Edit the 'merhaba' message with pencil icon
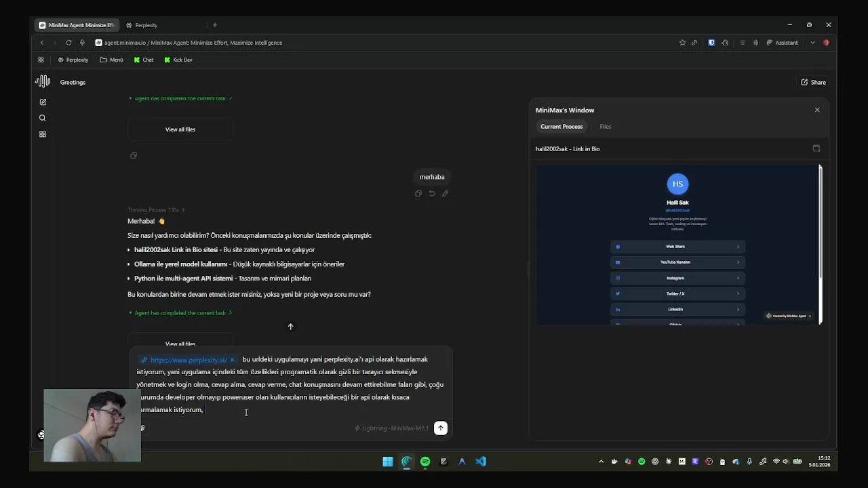This screenshot has height=488, width=868. 446,193
